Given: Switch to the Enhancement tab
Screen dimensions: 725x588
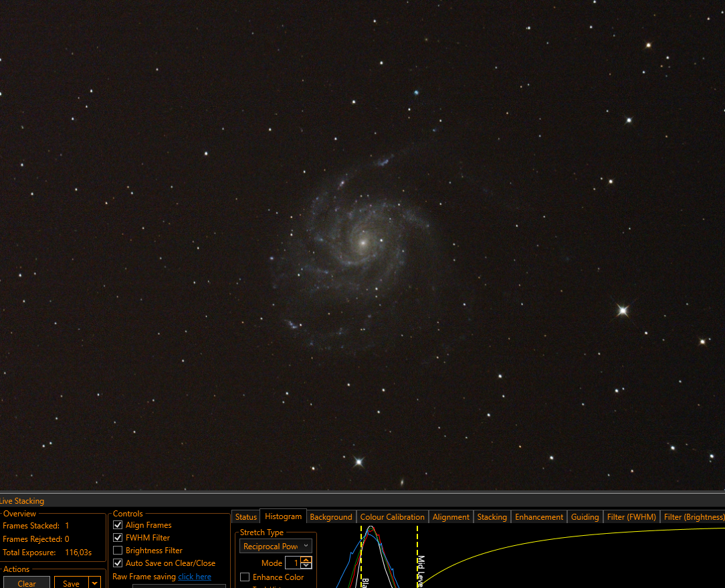Looking at the screenshot, I should click(x=539, y=516).
